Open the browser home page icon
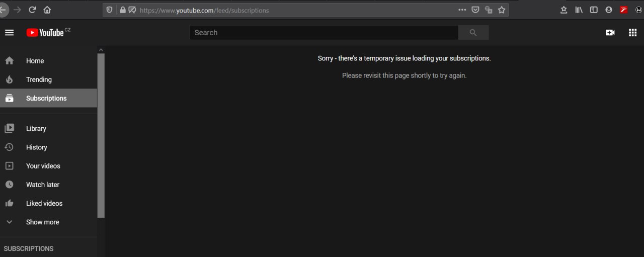The image size is (644, 257). (x=47, y=10)
